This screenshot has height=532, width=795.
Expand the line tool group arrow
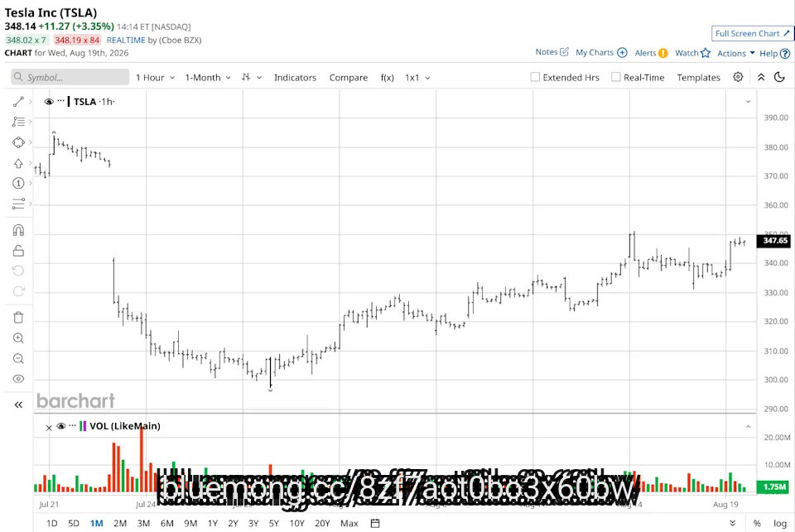click(30, 102)
